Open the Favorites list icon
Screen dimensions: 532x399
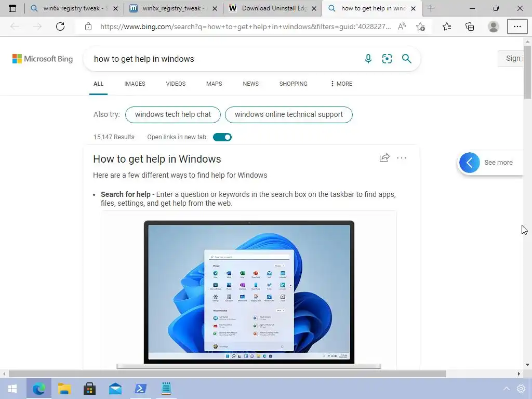coord(447,26)
